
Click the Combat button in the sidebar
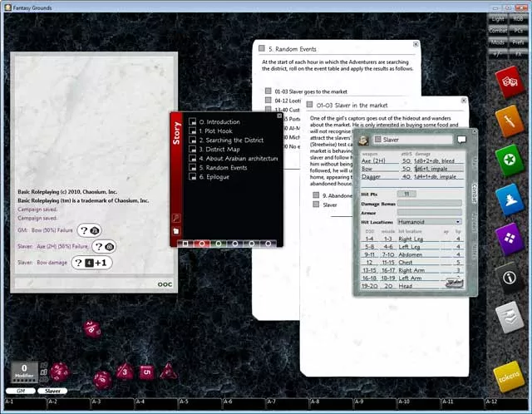pos(498,31)
